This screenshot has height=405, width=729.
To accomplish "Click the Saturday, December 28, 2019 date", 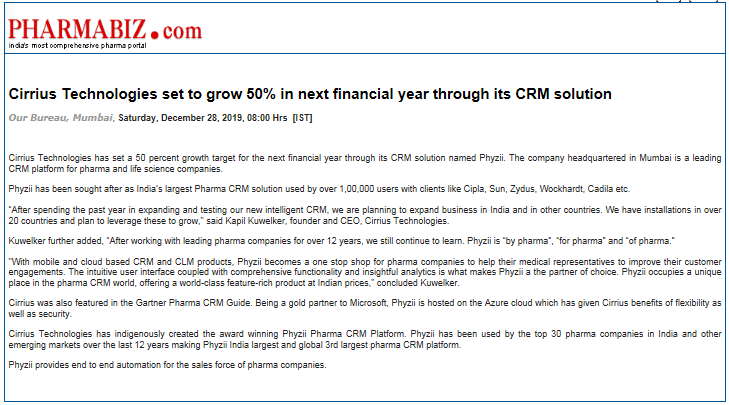I will pyautogui.click(x=181, y=118).
